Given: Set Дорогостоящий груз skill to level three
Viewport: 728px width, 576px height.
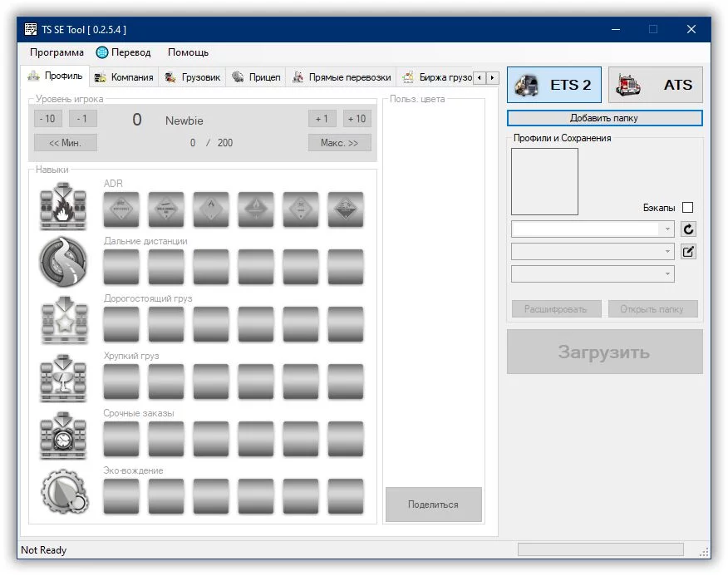Looking at the screenshot, I should (x=211, y=324).
